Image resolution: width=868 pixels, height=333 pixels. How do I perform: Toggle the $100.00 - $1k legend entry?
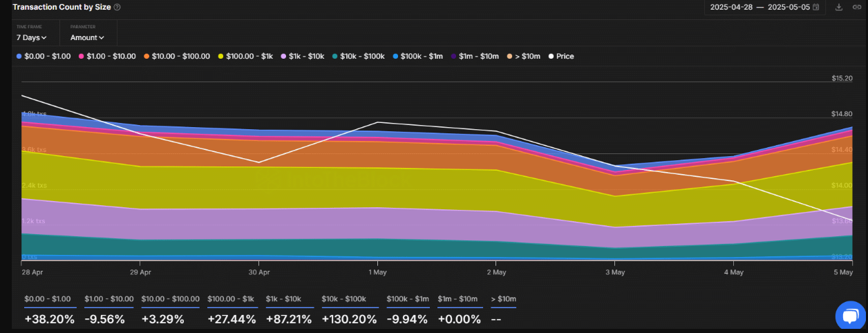click(x=245, y=57)
